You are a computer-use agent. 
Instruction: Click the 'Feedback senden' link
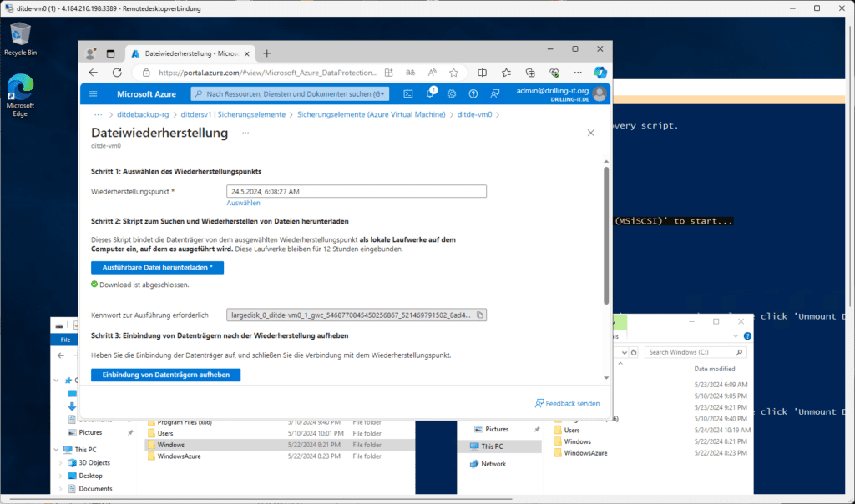coord(567,403)
